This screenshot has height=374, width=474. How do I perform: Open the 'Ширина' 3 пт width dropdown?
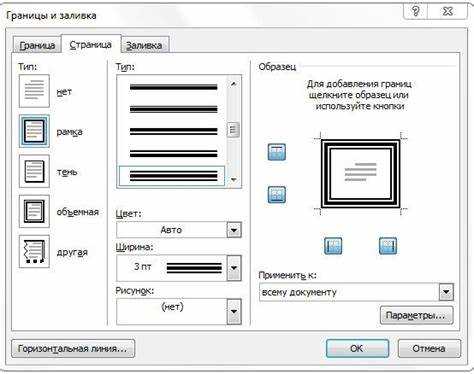click(x=234, y=268)
